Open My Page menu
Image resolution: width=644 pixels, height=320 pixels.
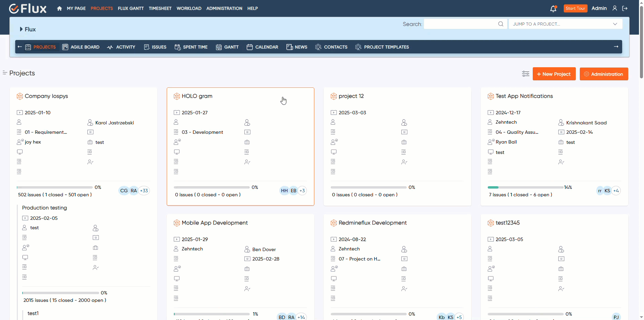pyautogui.click(x=76, y=8)
